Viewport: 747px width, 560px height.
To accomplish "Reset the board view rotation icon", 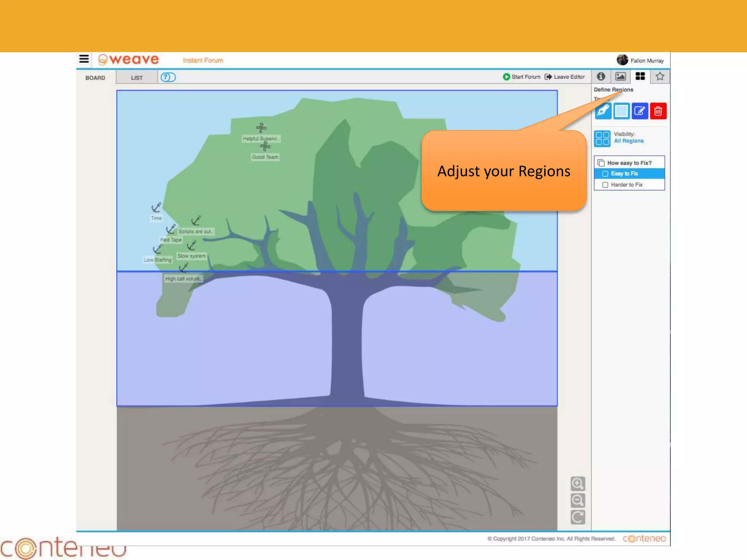I will [x=578, y=517].
